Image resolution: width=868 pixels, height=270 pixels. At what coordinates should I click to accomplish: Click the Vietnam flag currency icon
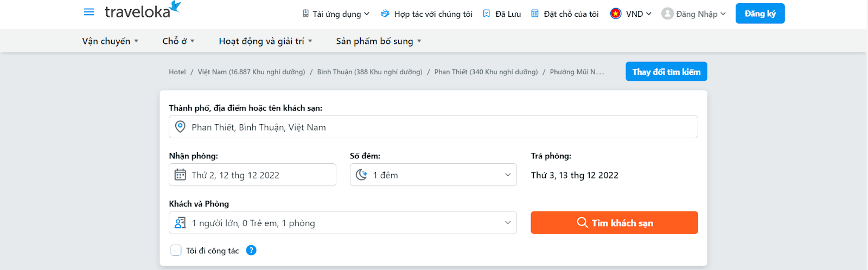click(616, 14)
